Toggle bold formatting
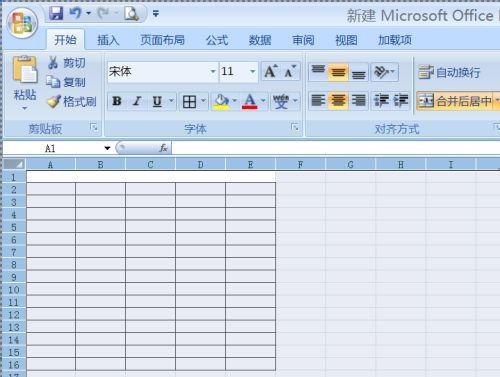This screenshot has height=377, width=500. pos(117,101)
